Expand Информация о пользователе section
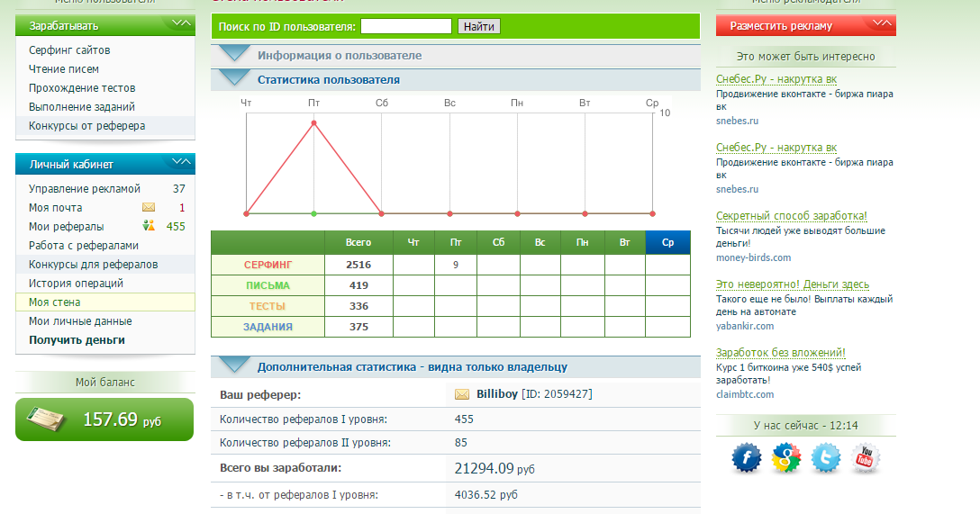The image size is (980, 514). (236, 55)
